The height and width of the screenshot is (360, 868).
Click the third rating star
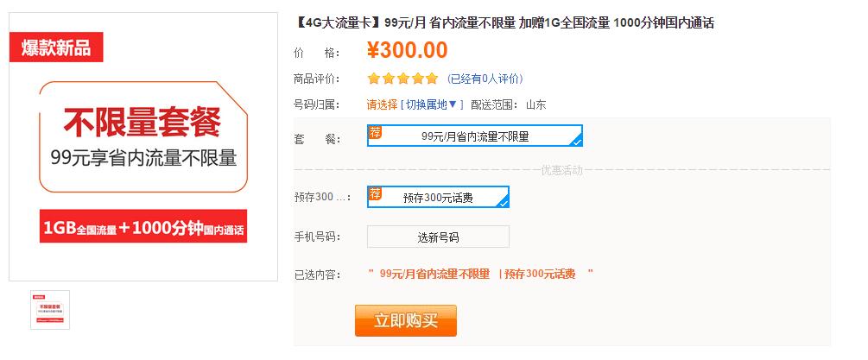pos(402,79)
